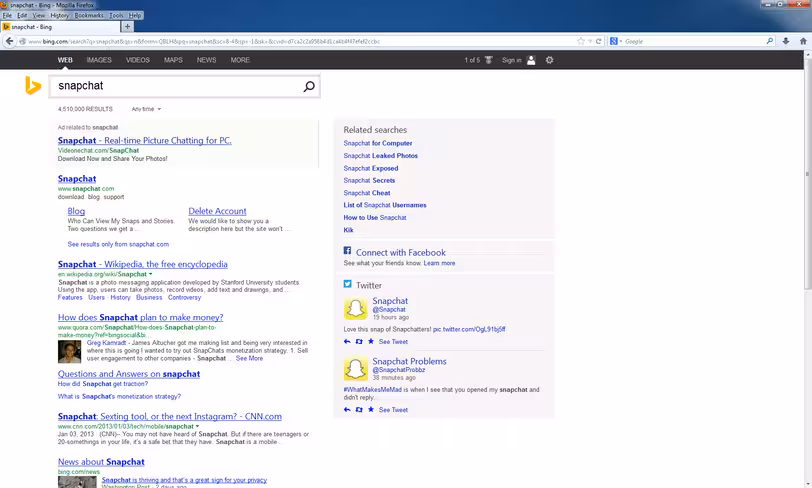Click the Google search engine icon
This screenshot has width=812, height=488.
pyautogui.click(x=614, y=41)
